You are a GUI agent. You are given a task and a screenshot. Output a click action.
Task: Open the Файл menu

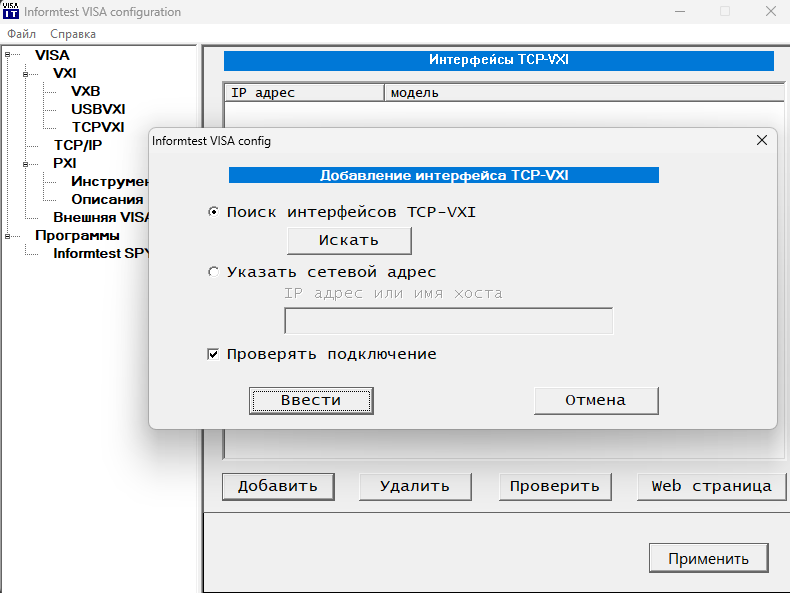click(x=22, y=34)
